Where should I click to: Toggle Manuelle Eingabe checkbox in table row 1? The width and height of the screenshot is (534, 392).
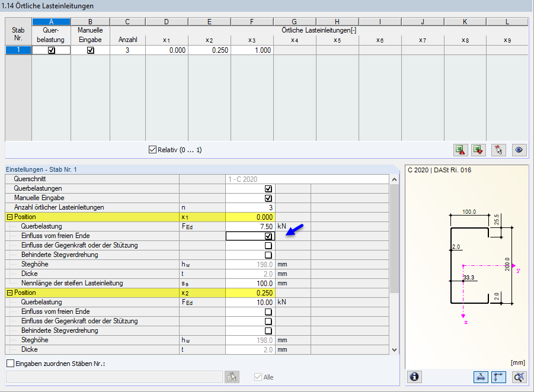pos(90,50)
